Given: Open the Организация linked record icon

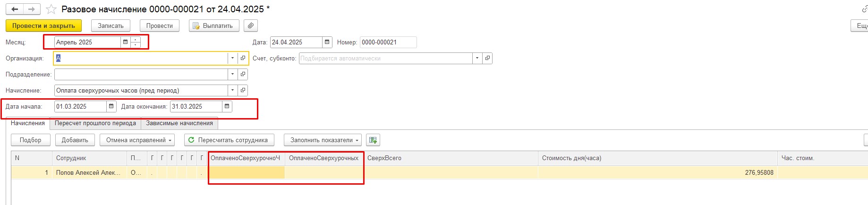Looking at the screenshot, I should pyautogui.click(x=243, y=58).
